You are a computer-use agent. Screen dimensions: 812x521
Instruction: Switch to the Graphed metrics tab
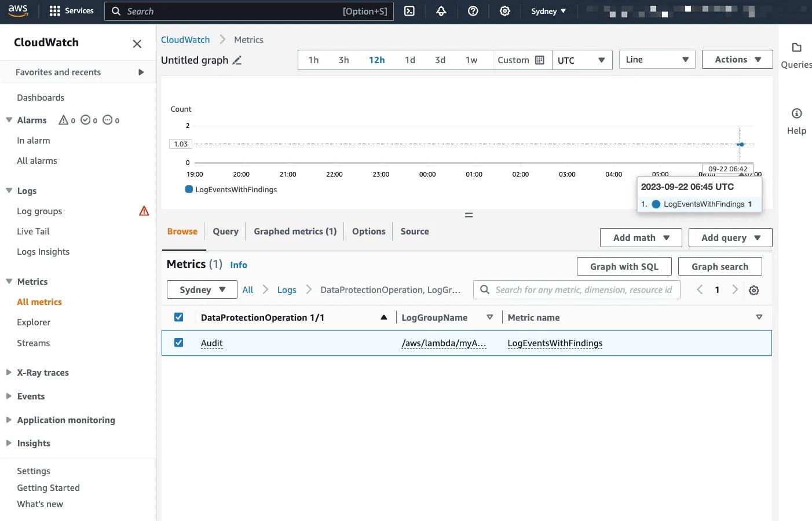point(295,232)
